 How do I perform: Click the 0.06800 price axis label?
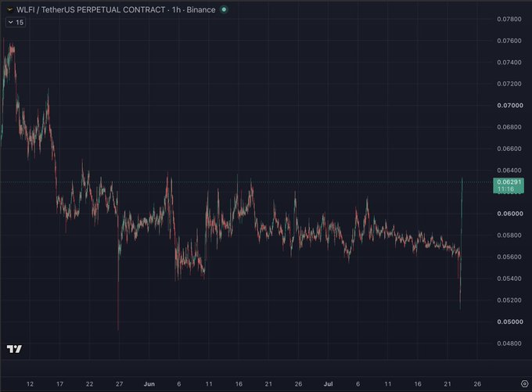point(509,127)
